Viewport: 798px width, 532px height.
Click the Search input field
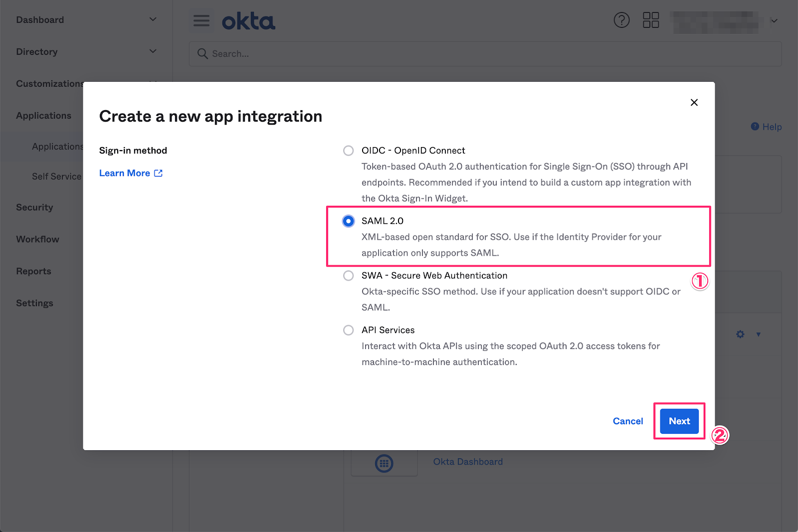[x=485, y=53]
